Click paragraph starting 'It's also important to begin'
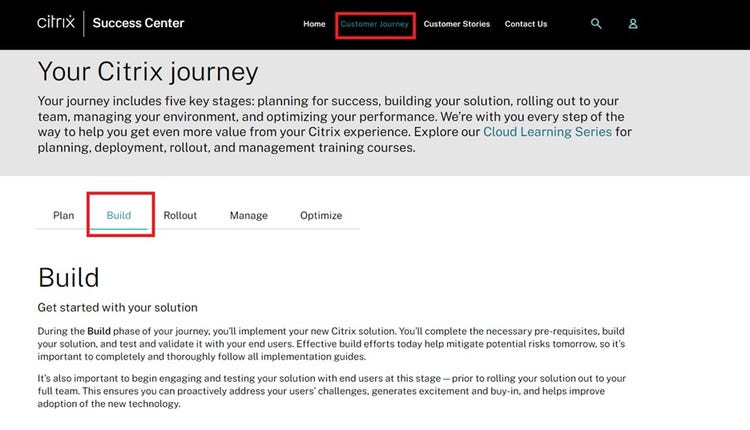 (331, 391)
